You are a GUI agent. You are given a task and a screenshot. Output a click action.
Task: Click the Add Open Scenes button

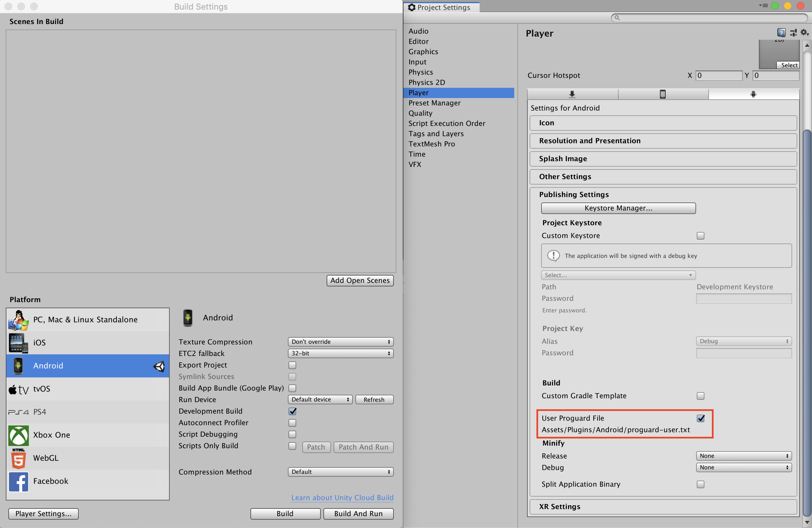click(x=359, y=280)
